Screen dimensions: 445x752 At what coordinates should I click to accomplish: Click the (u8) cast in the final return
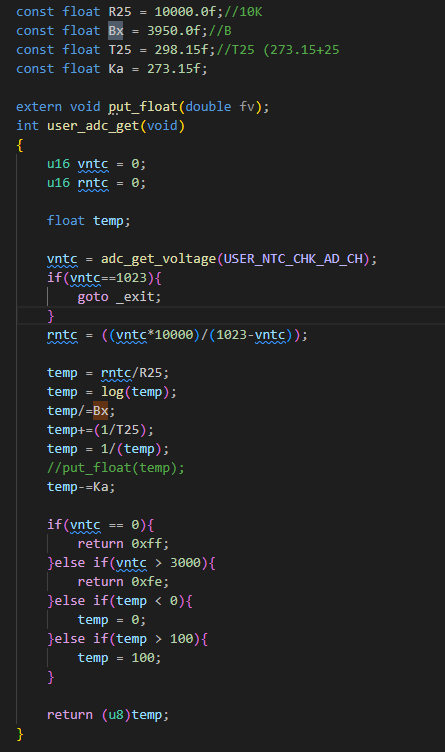point(116,715)
